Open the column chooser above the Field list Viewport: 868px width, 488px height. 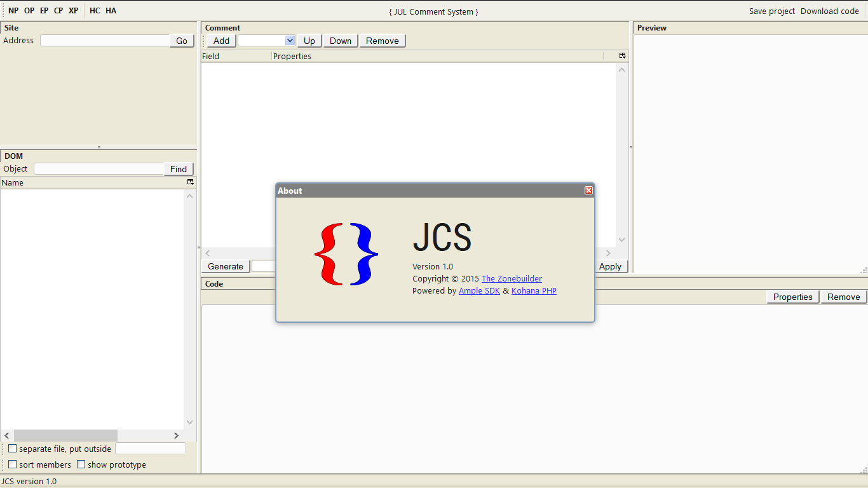click(x=622, y=56)
